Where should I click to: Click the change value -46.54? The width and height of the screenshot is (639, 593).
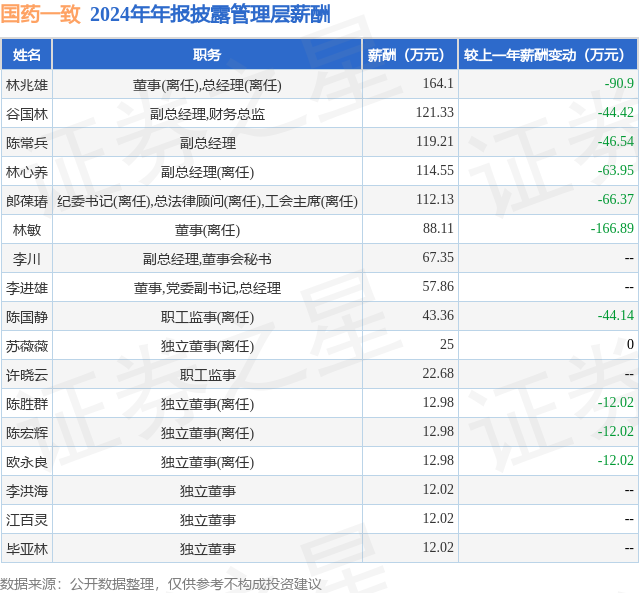616,141
